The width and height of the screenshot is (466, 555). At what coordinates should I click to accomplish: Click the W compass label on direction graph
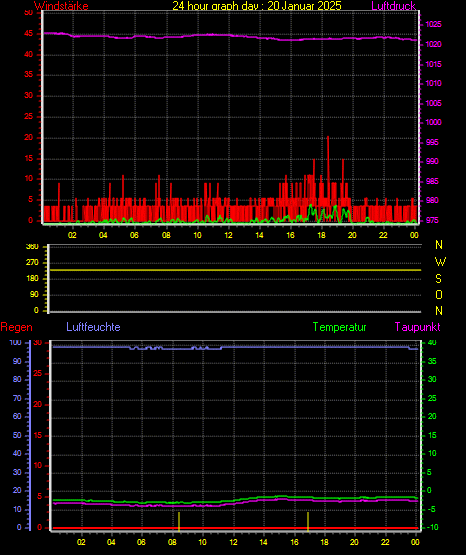(440, 262)
